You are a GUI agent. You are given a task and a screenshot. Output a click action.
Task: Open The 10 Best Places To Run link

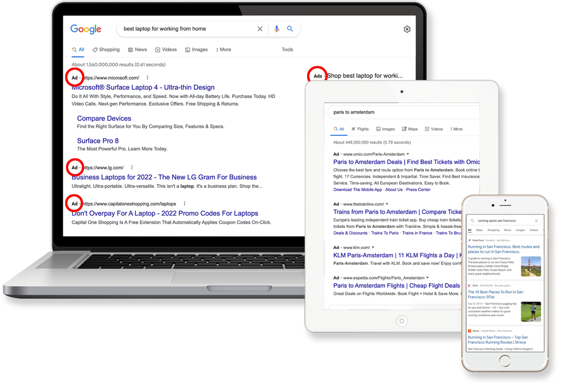(x=496, y=295)
